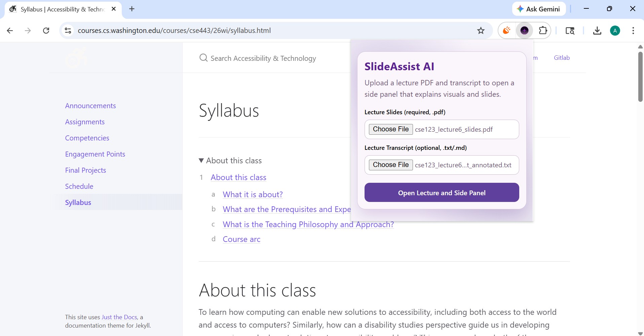
Task: Select Assignments in the sidebar
Action: click(x=85, y=122)
